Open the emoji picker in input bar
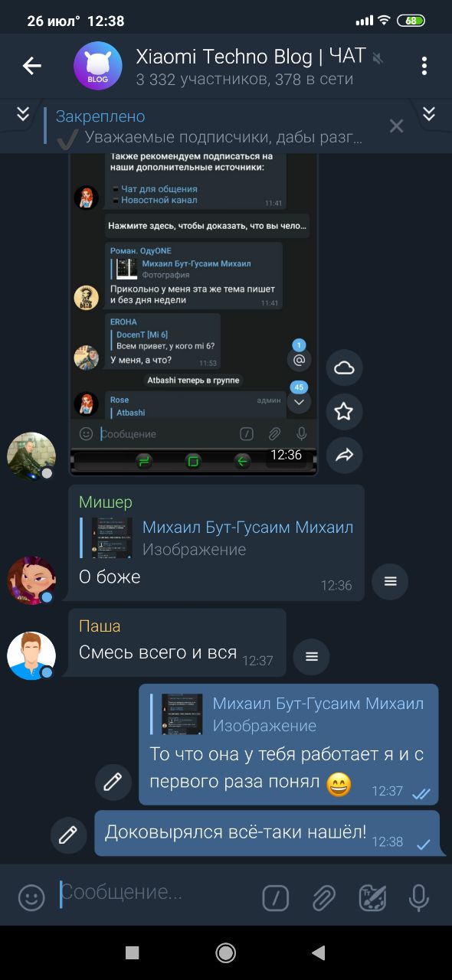This screenshot has height=980, width=452. (x=31, y=897)
